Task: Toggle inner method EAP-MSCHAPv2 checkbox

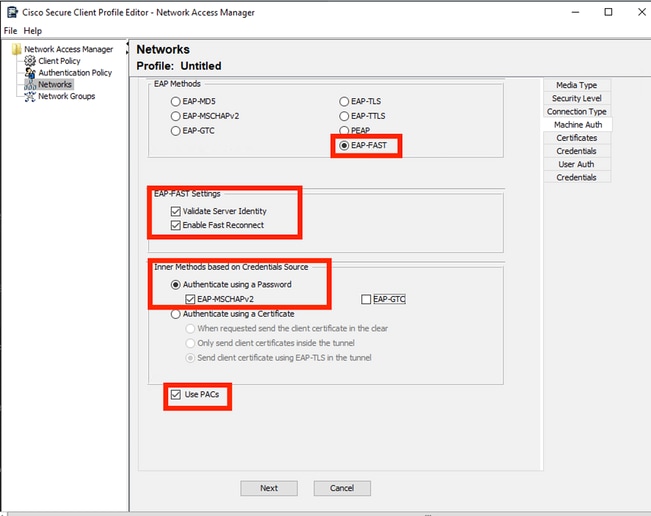Action: tap(190, 299)
